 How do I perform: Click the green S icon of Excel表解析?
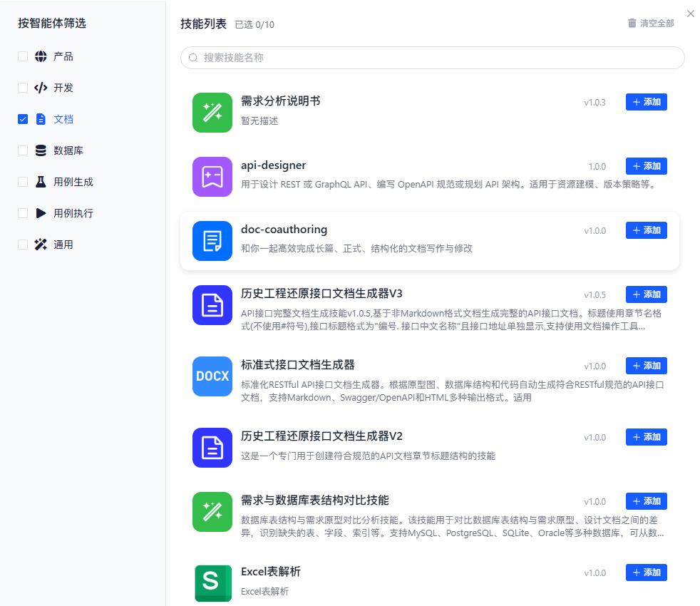(x=213, y=582)
